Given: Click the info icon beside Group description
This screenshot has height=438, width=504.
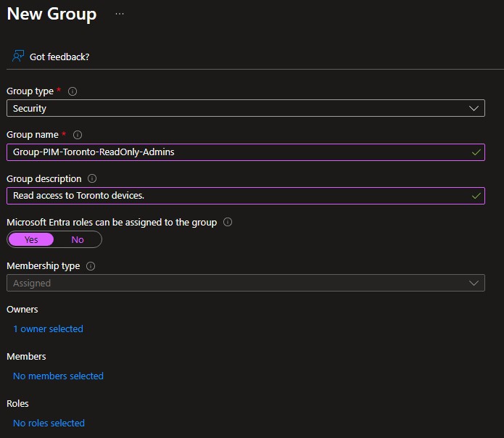Looking at the screenshot, I should 92,178.
